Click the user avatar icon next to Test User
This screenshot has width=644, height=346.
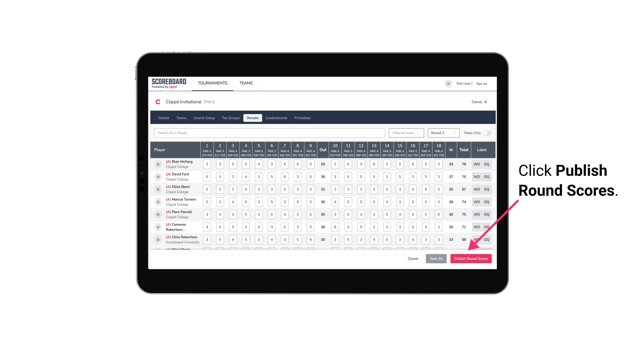(x=448, y=83)
